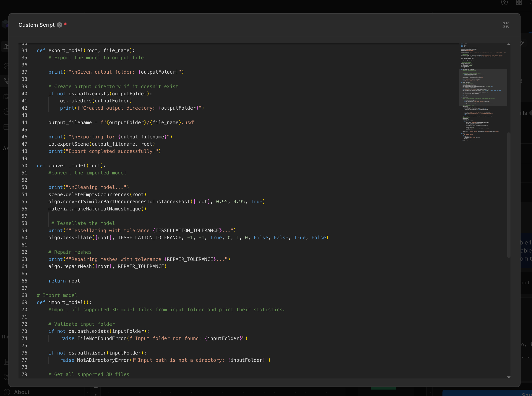Place cursor on 'def export_model(root, file_name):'
Image resolution: width=532 pixels, height=396 pixels.
pyautogui.click(x=86, y=51)
